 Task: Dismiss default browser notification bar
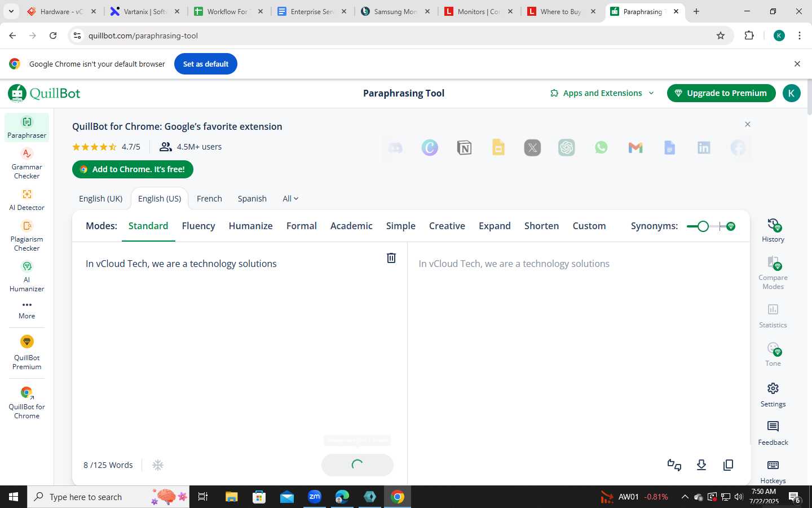pos(797,64)
